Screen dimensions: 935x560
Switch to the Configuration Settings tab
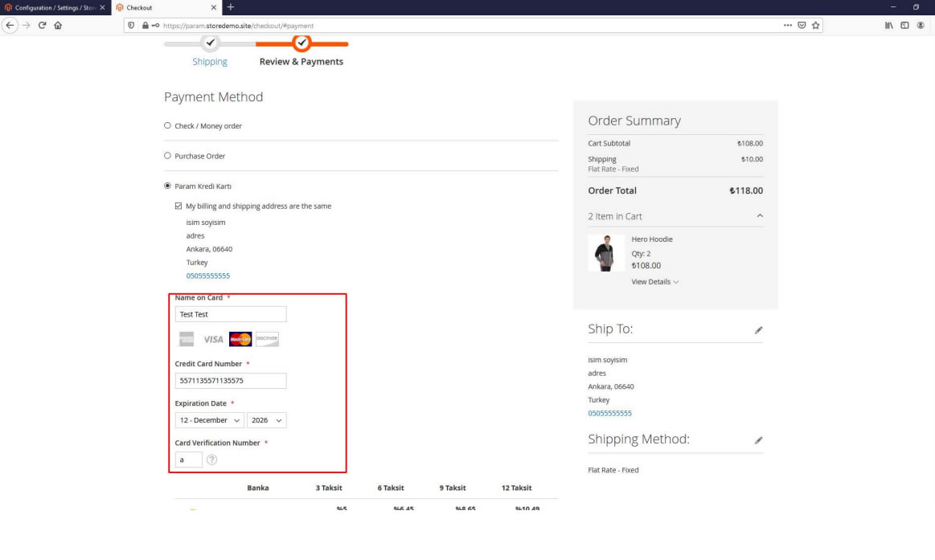(55, 8)
